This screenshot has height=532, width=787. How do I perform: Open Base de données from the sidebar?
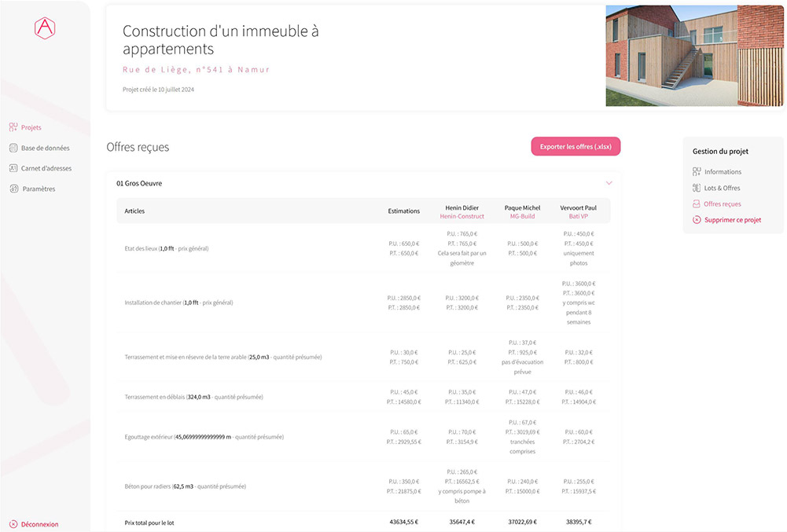click(x=13, y=147)
